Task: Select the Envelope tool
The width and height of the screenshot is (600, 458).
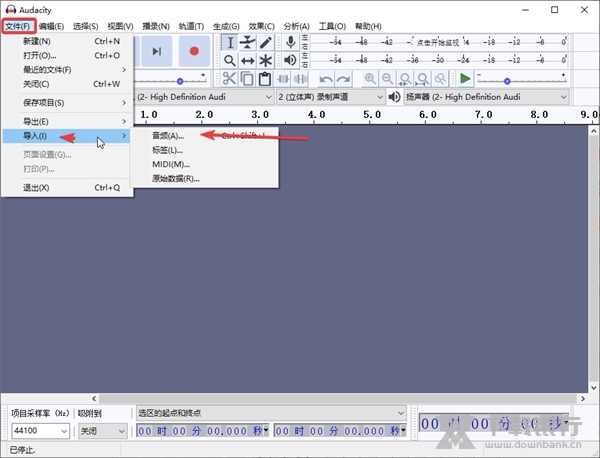Action: pyautogui.click(x=248, y=42)
